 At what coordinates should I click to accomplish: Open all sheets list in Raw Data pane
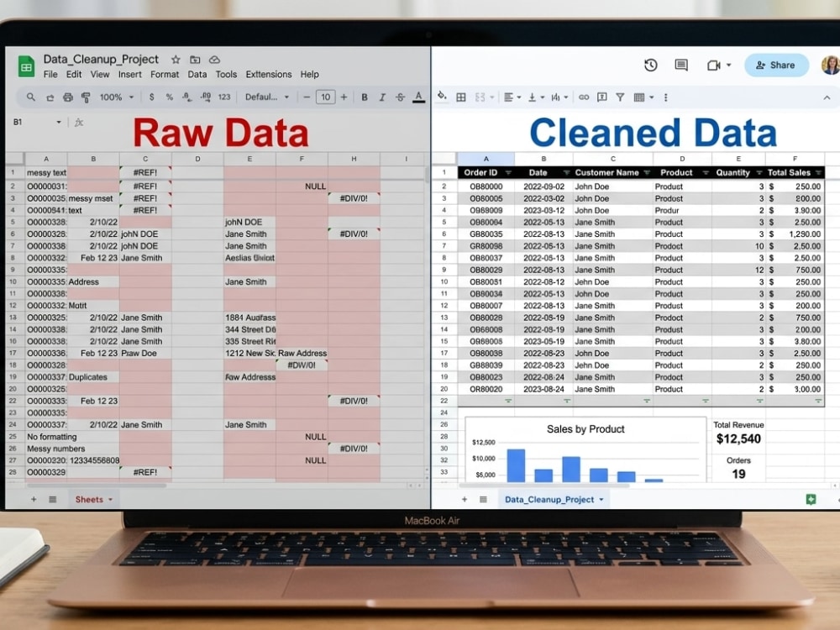pyautogui.click(x=52, y=499)
